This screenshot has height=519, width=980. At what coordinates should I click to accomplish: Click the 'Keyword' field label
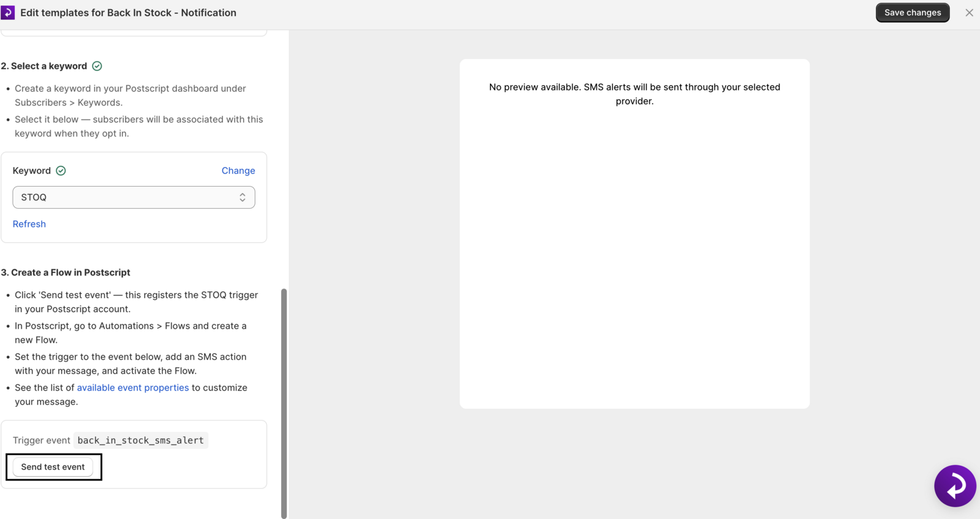(32, 171)
